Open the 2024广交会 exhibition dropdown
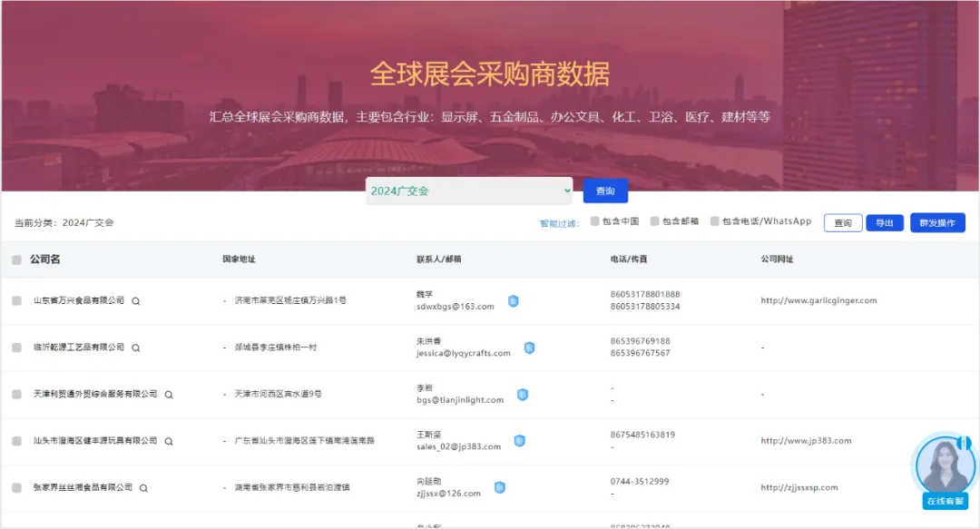 click(x=469, y=191)
